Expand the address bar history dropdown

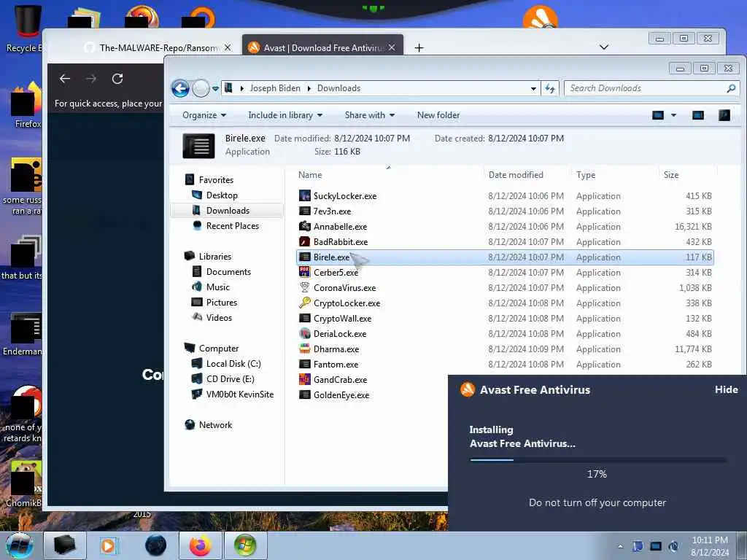(x=533, y=88)
